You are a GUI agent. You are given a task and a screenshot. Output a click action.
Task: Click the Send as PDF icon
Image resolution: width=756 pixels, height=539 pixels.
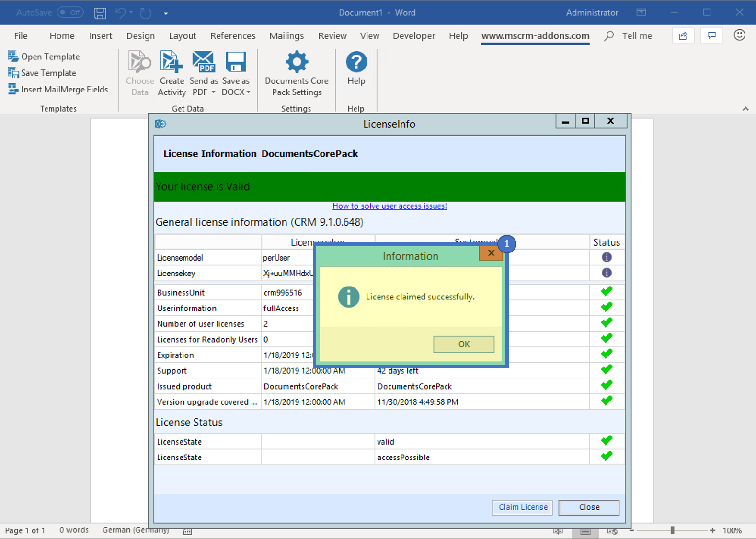tap(204, 62)
